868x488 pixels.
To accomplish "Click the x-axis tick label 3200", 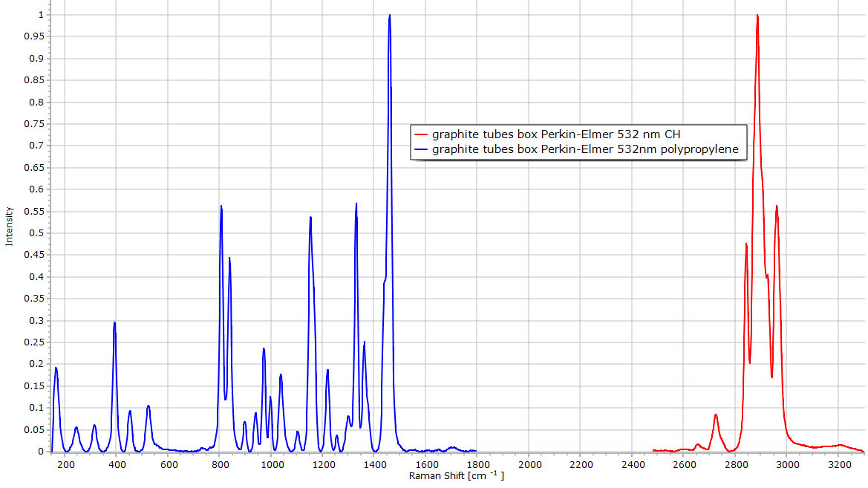I will pos(839,464).
